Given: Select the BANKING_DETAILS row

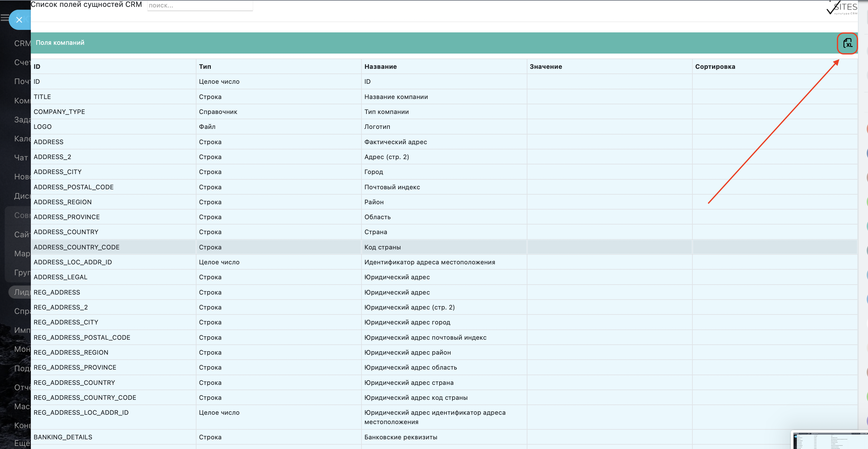Looking at the screenshot, I should click(x=63, y=437).
